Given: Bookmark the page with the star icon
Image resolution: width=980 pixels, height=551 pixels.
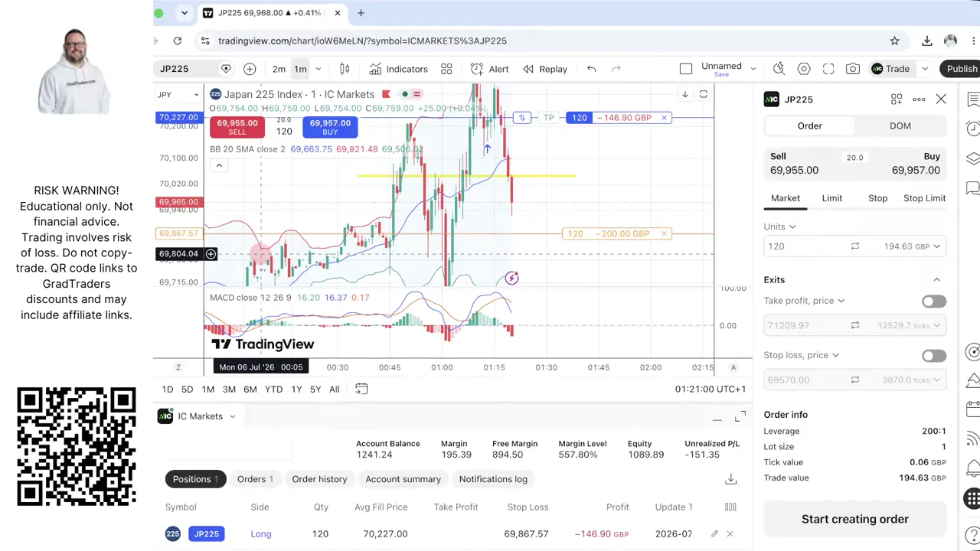Looking at the screenshot, I should 894,41.
